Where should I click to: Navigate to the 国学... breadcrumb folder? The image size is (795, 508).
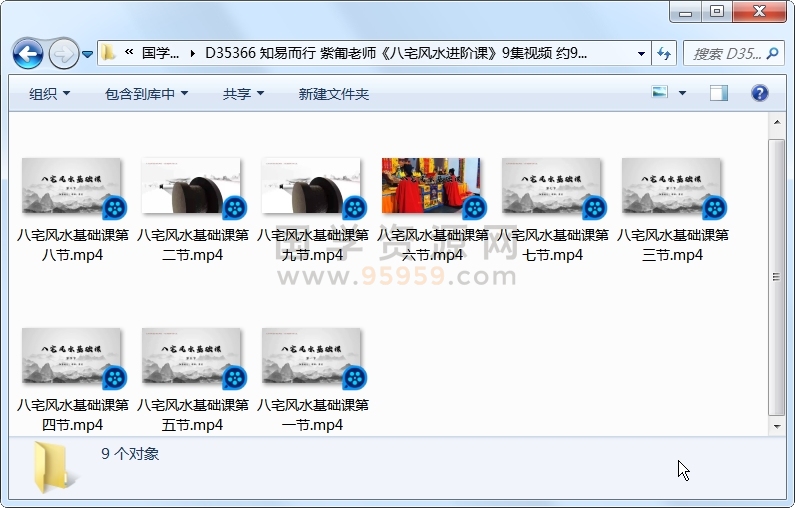click(160, 53)
